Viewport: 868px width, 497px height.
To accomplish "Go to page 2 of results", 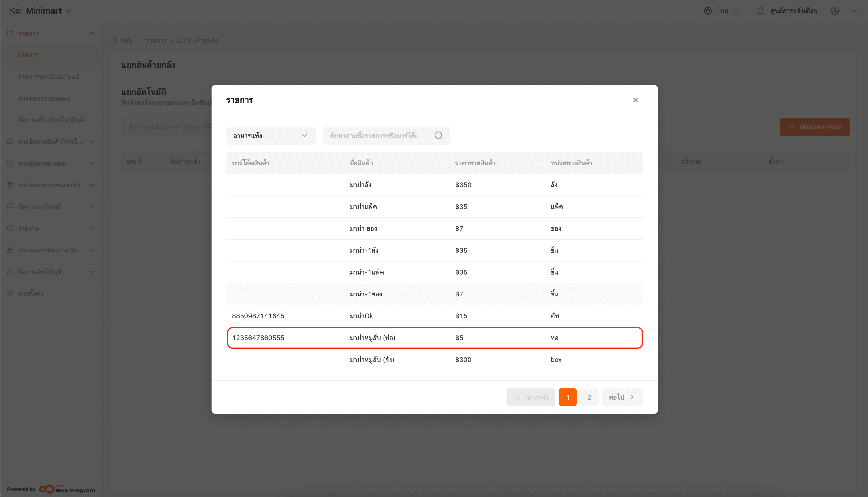I will [589, 397].
